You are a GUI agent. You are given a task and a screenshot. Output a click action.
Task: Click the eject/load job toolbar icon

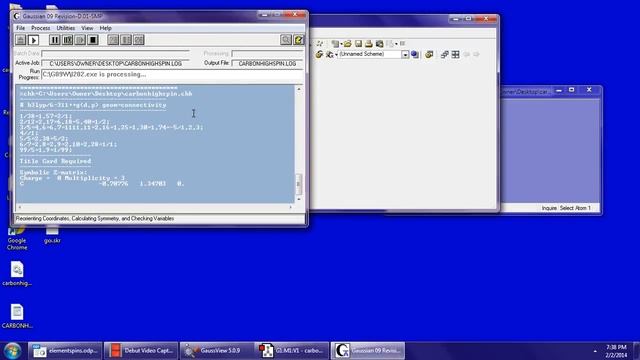21,40
